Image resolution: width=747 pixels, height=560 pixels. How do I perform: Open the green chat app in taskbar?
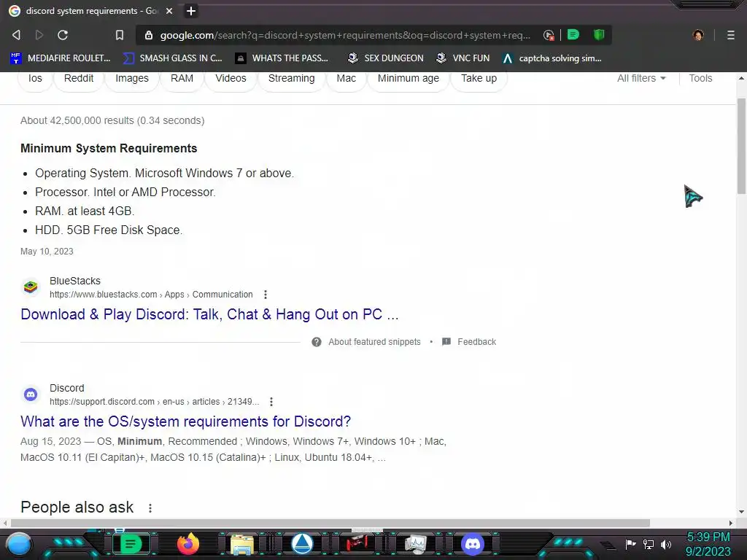[x=131, y=544]
